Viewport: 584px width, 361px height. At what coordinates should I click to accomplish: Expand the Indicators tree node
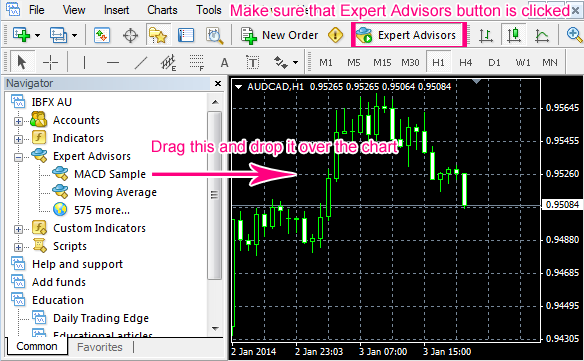pyautogui.click(x=18, y=139)
